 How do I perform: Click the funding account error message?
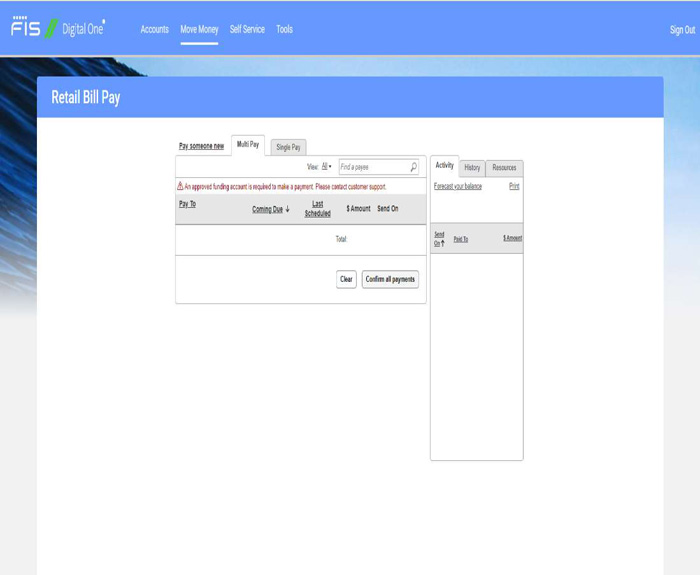click(285, 187)
